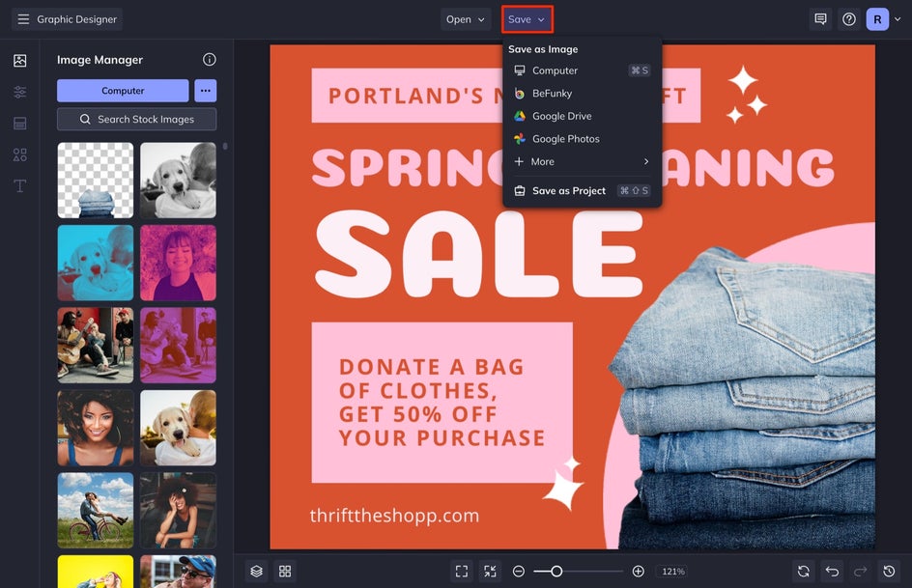Select the Customize adjustments icon in sidebar
The width and height of the screenshot is (912, 588).
pyautogui.click(x=18, y=91)
